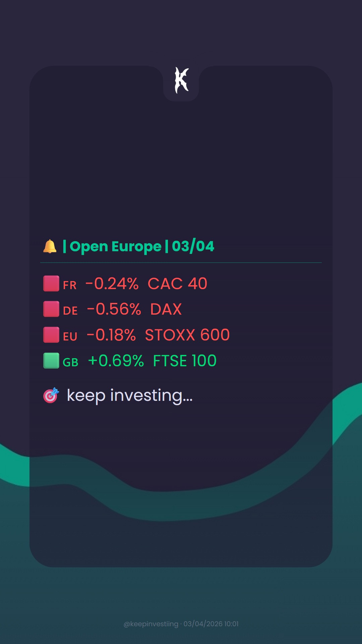Click the white K logo at top

(x=181, y=80)
